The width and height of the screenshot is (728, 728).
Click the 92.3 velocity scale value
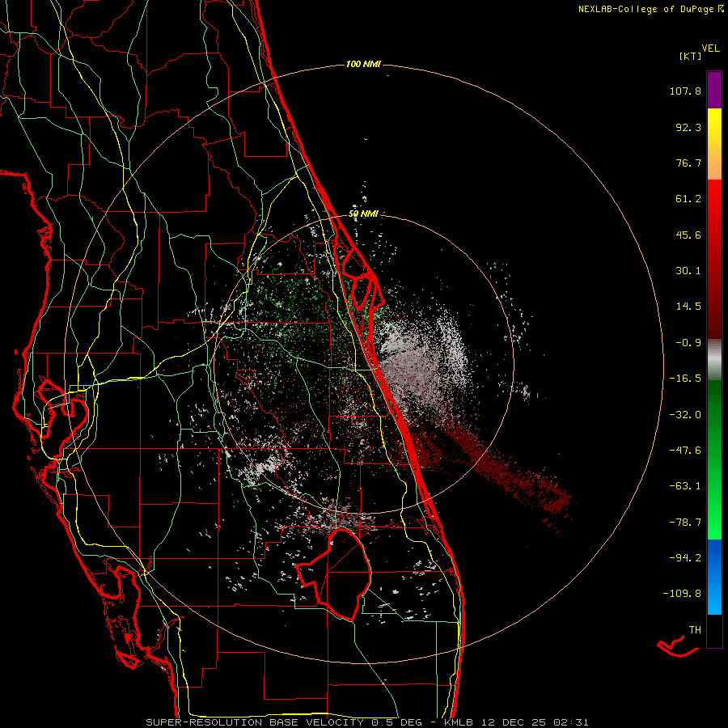(688, 127)
